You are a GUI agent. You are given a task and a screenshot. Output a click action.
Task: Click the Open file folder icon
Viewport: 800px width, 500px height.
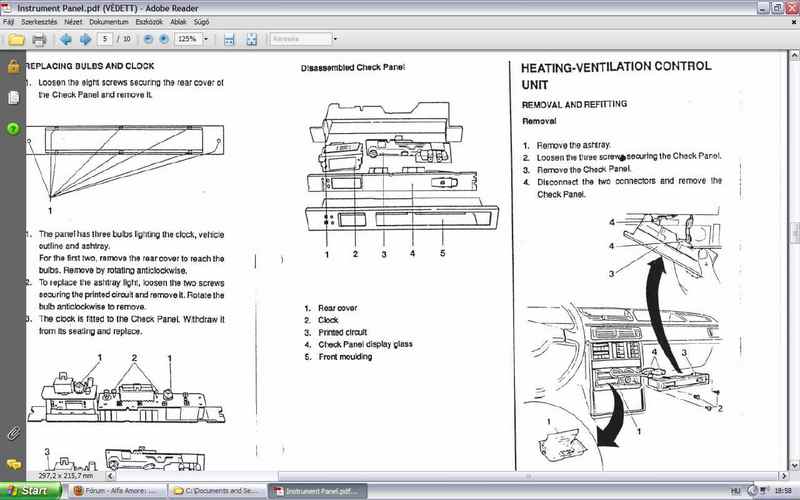pyautogui.click(x=16, y=39)
